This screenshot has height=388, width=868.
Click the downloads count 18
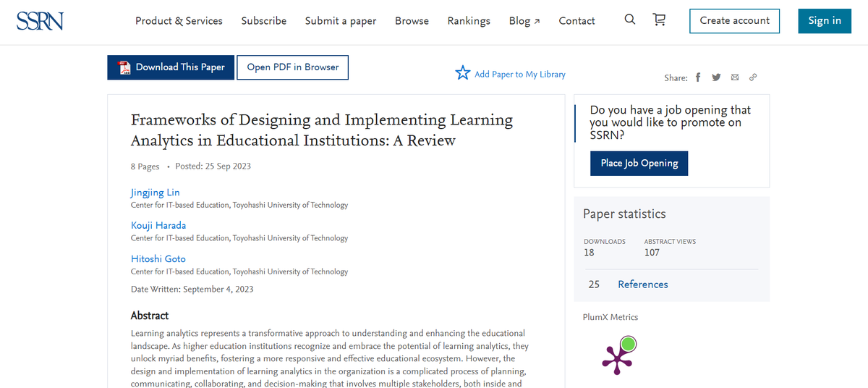click(589, 253)
